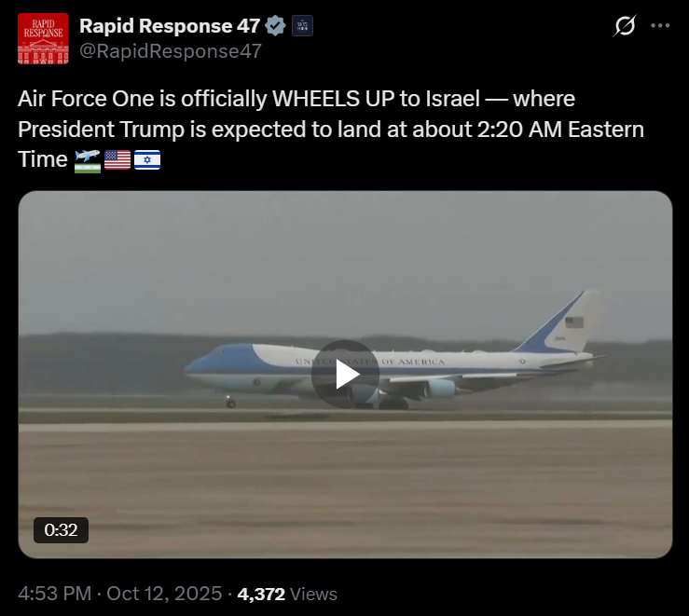Open the Rapid Response 47 profile avatar
Viewport: 689px width, 616px height.
(43, 38)
